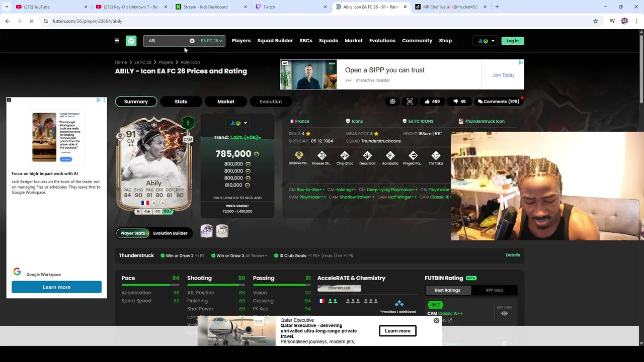
Task: Click the Dead Ball playstyle icon
Action: 367,155
